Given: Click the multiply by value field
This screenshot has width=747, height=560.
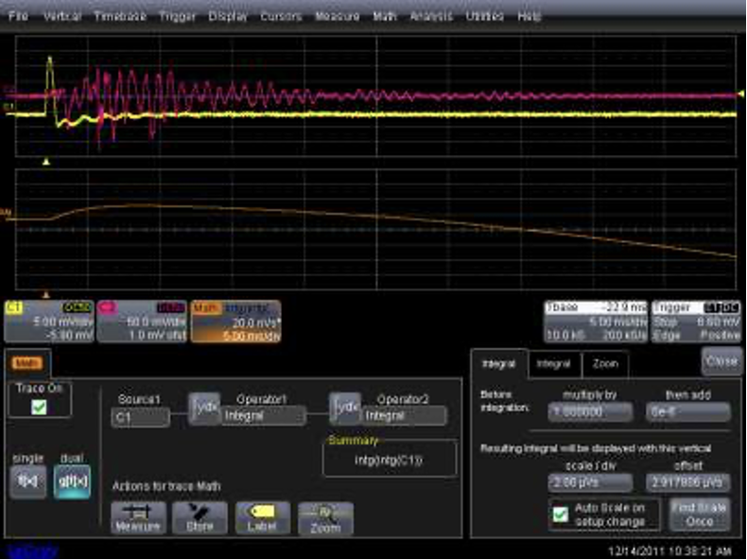Looking at the screenshot, I should [590, 412].
